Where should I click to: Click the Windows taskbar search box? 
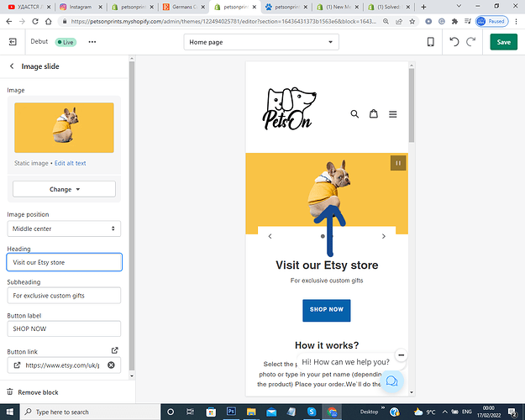pos(91,412)
